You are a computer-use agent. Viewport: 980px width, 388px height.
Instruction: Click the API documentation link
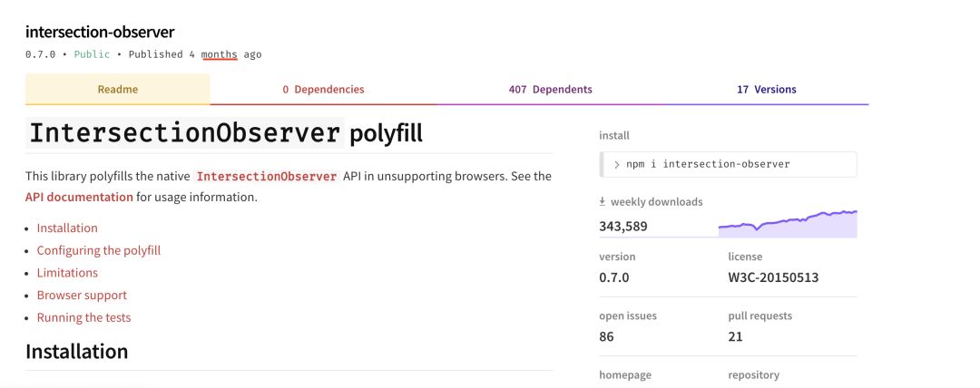click(79, 197)
